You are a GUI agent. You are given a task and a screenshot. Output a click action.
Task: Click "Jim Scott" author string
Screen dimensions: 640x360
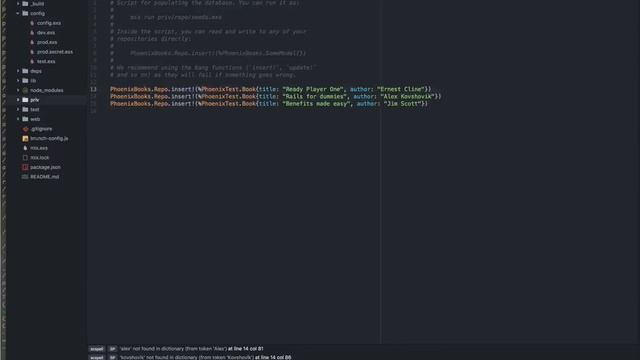coord(402,104)
